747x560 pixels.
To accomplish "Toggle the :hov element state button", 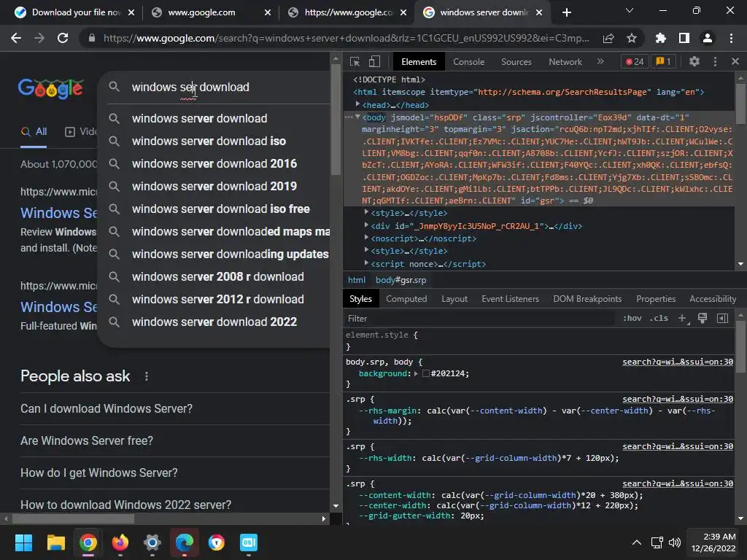I will point(632,318).
